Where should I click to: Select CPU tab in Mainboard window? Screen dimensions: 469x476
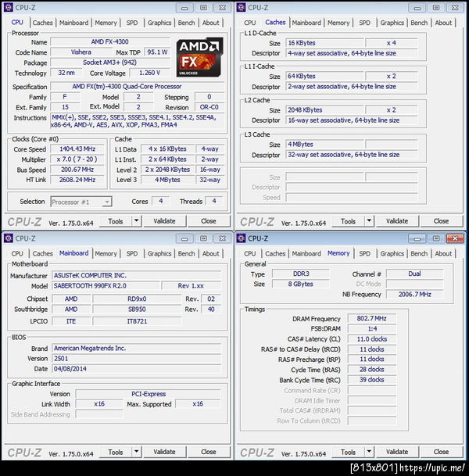[x=17, y=253]
